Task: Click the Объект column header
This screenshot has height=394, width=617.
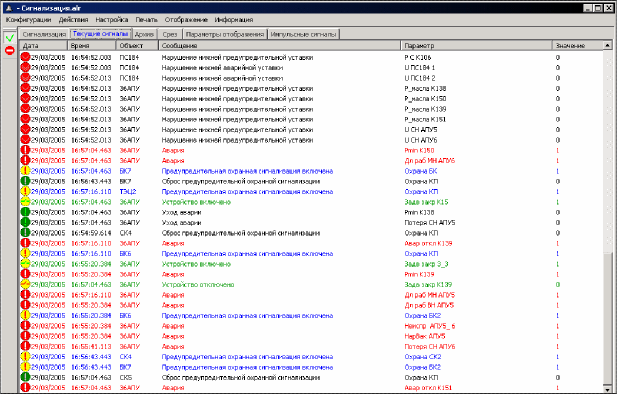Action: click(x=137, y=46)
